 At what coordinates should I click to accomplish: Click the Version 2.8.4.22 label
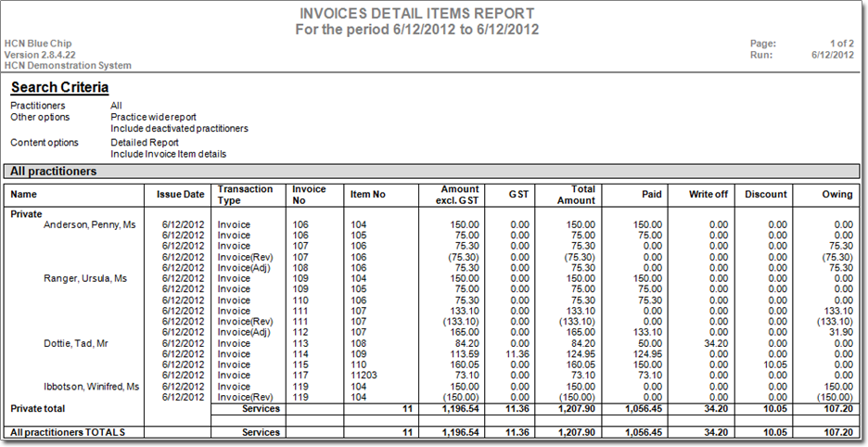[x=40, y=55]
